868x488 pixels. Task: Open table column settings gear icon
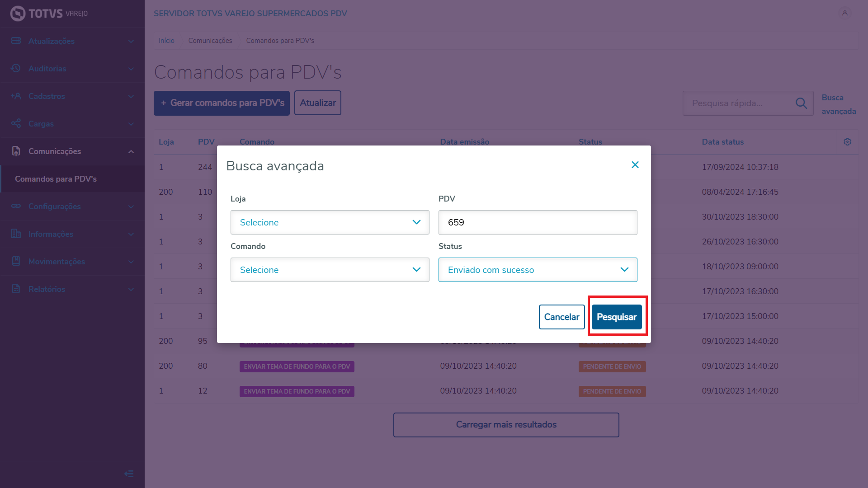[x=847, y=142]
